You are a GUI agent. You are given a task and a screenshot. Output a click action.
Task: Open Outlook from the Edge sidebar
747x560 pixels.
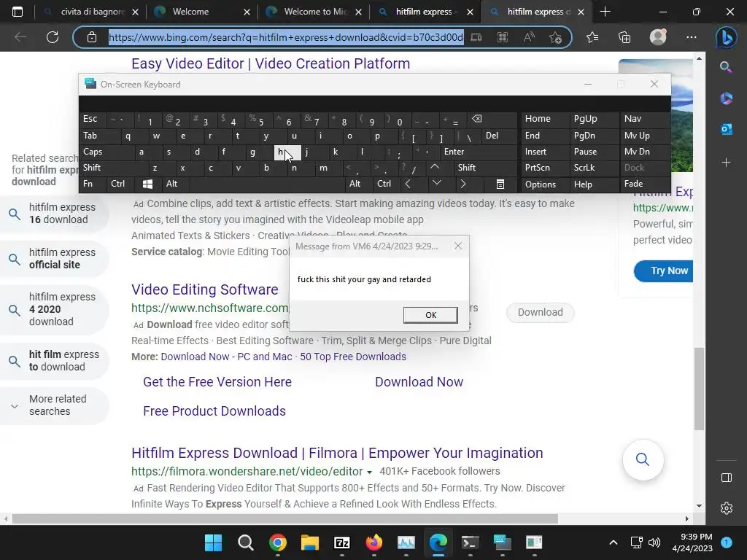(726, 128)
